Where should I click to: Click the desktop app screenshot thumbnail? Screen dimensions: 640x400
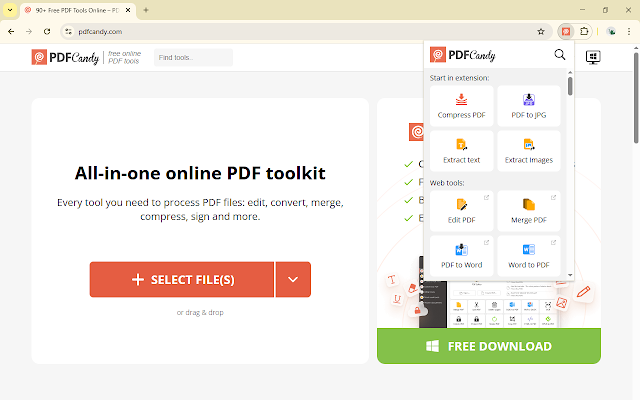coord(489,304)
